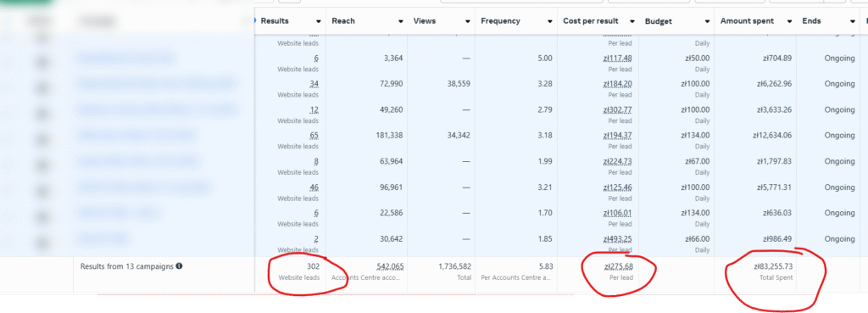Screen dimensions: 868x313
Task: Open the Views column dropdown arrow
Action: (468, 21)
